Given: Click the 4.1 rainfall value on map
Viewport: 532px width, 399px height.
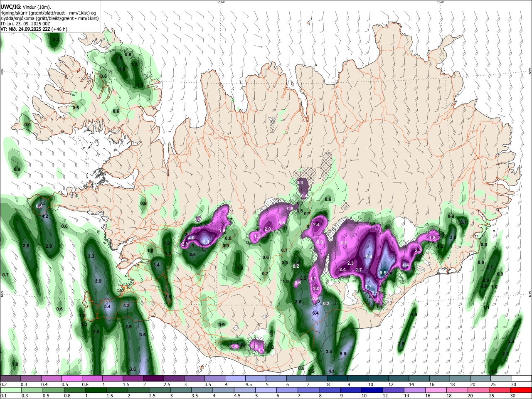Looking at the screenshot, I should (332, 371).
